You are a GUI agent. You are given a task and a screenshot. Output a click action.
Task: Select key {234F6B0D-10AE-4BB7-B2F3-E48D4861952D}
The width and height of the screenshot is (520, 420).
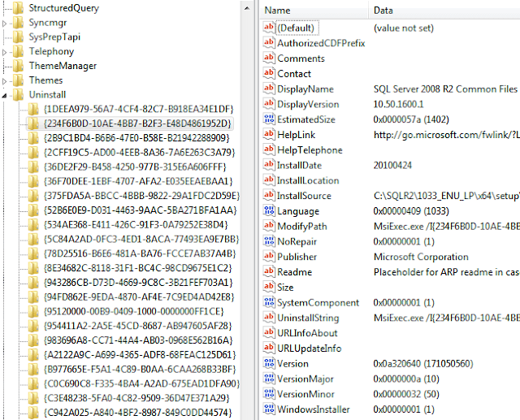pos(137,123)
